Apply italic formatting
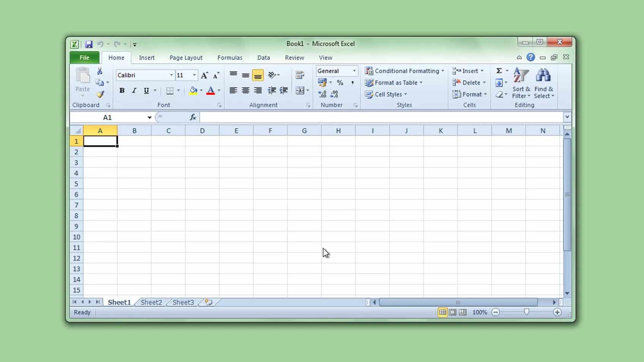 [133, 91]
